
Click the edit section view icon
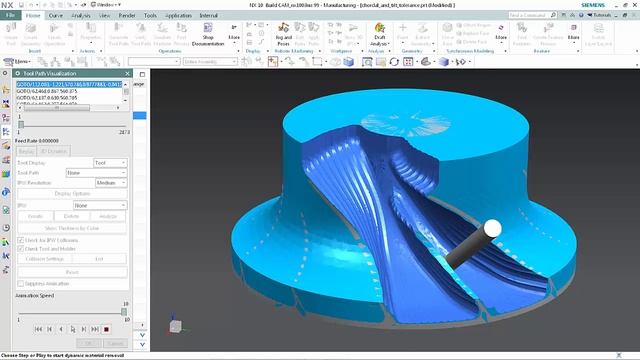[x=425, y=62]
